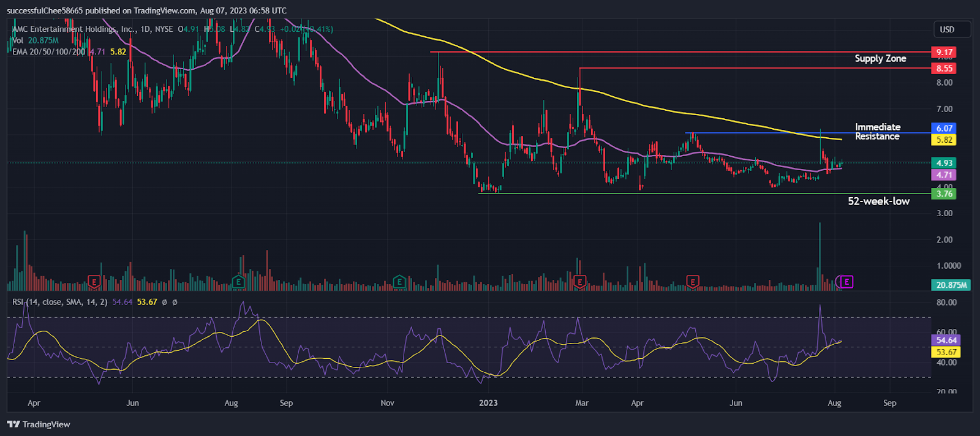This screenshot has height=436, width=980.
Task: Click the 8.55 red price label
Action: [x=944, y=69]
